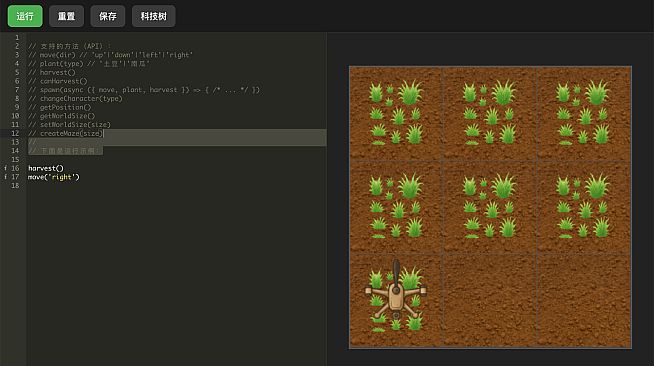
Task: Click the comment line '// canHarvest()'
Action: pos(58,81)
